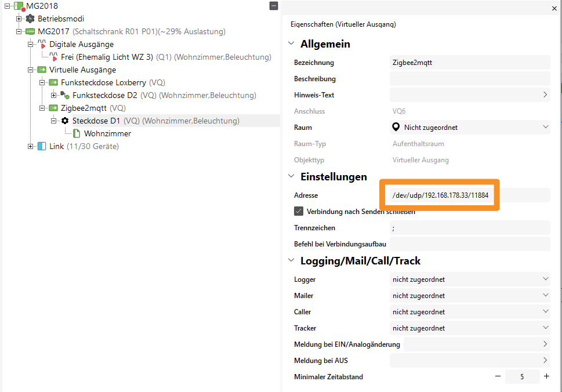Click the Virtuelle Ausgänge green icon

[x=42, y=70]
